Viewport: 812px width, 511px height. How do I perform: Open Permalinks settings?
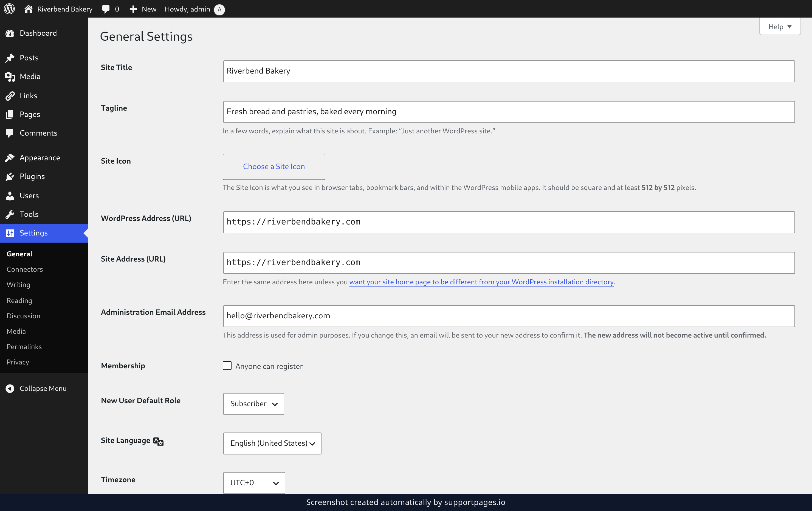[24, 346]
